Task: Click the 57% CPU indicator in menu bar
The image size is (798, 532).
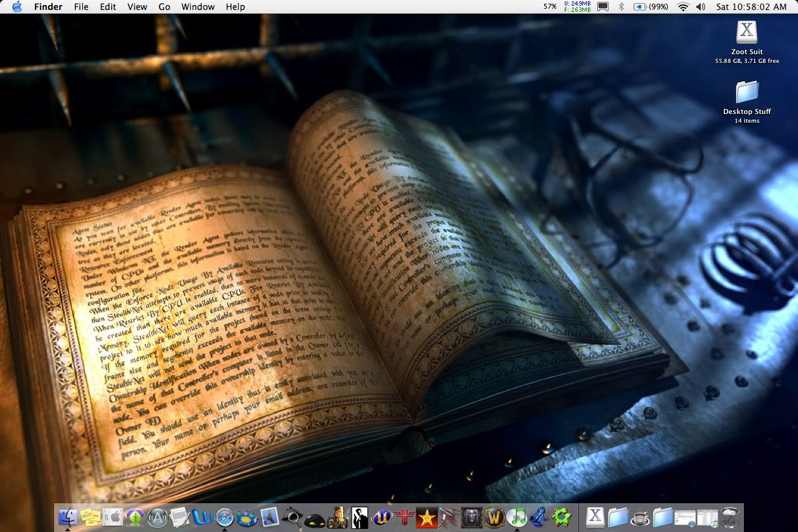Action: point(550,7)
